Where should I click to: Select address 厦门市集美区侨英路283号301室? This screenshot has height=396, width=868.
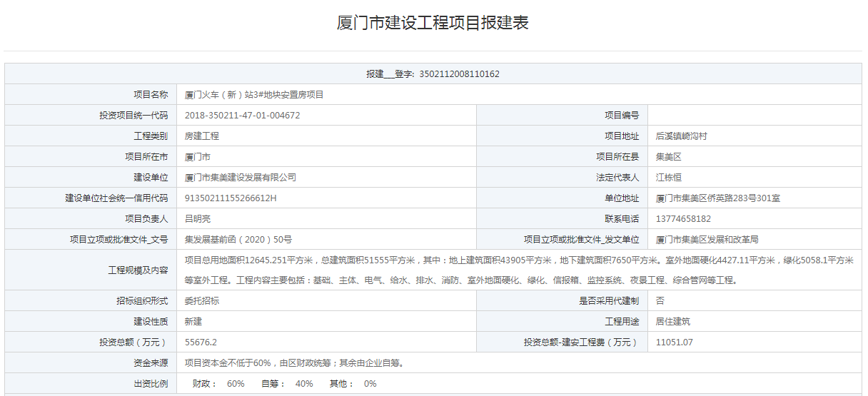tap(718, 198)
